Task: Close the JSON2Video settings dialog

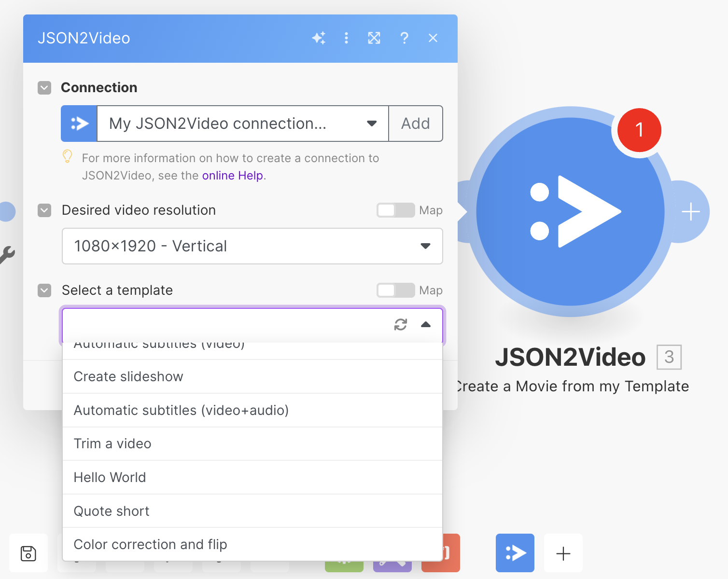Action: [x=433, y=38]
